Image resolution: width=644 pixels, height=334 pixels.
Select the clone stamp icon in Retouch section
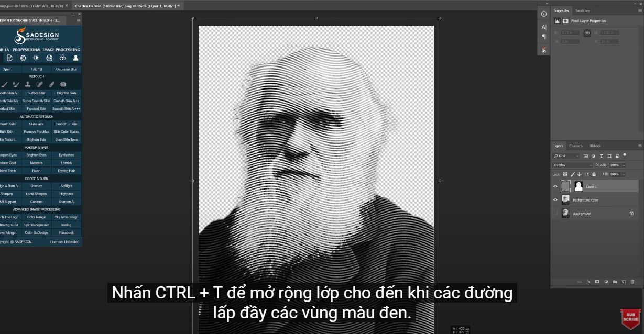(x=28, y=84)
